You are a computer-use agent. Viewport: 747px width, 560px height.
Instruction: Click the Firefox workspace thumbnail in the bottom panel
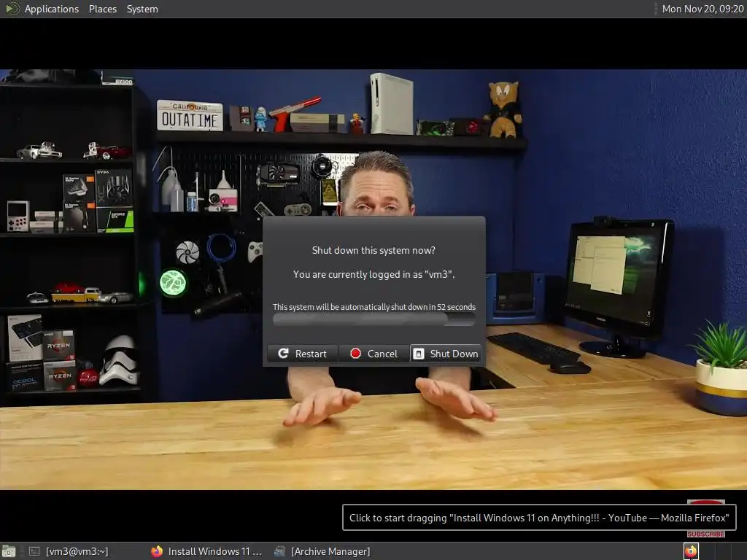(x=692, y=551)
